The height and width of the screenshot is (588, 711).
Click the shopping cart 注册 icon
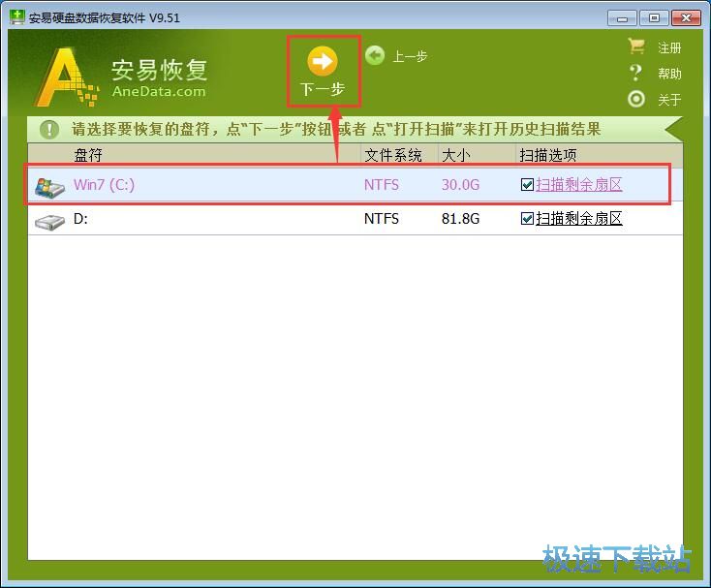tap(636, 46)
